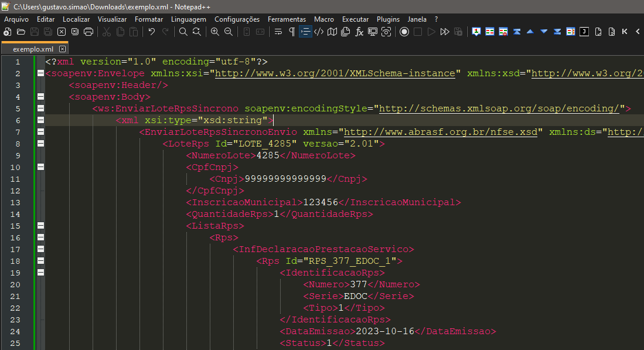Collapse the soapenv:Envelope fold on line 2
The width and height of the screenshot is (644, 350).
pyautogui.click(x=39, y=73)
